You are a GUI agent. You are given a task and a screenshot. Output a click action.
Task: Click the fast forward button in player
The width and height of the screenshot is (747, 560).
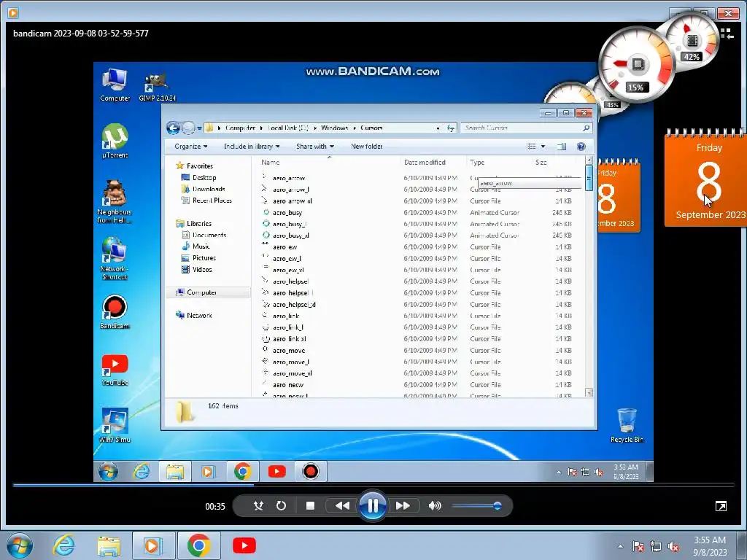click(403, 506)
